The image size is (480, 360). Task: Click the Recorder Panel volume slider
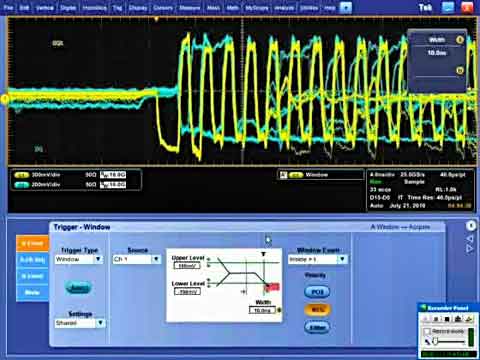(449, 342)
